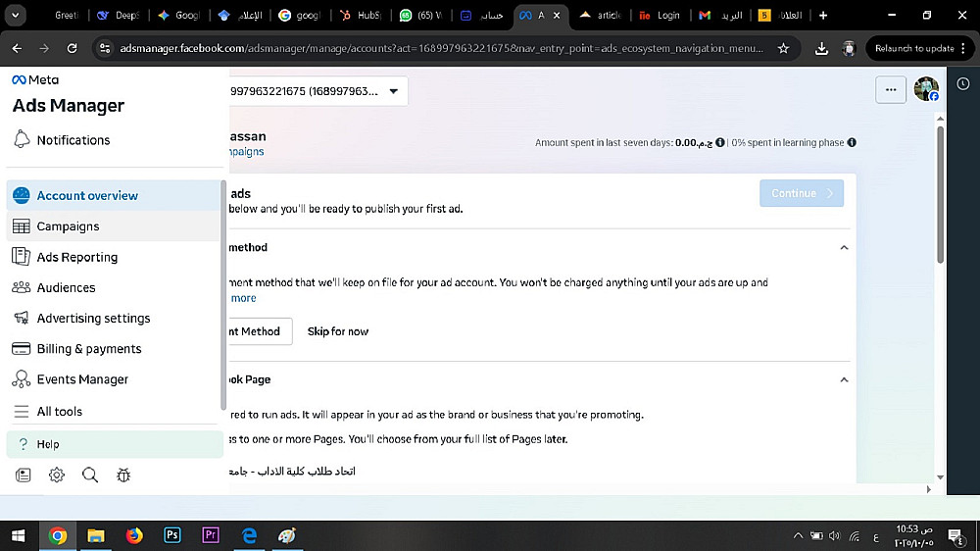This screenshot has width=980, height=551.
Task: Expand All tools menu
Action: click(114, 411)
